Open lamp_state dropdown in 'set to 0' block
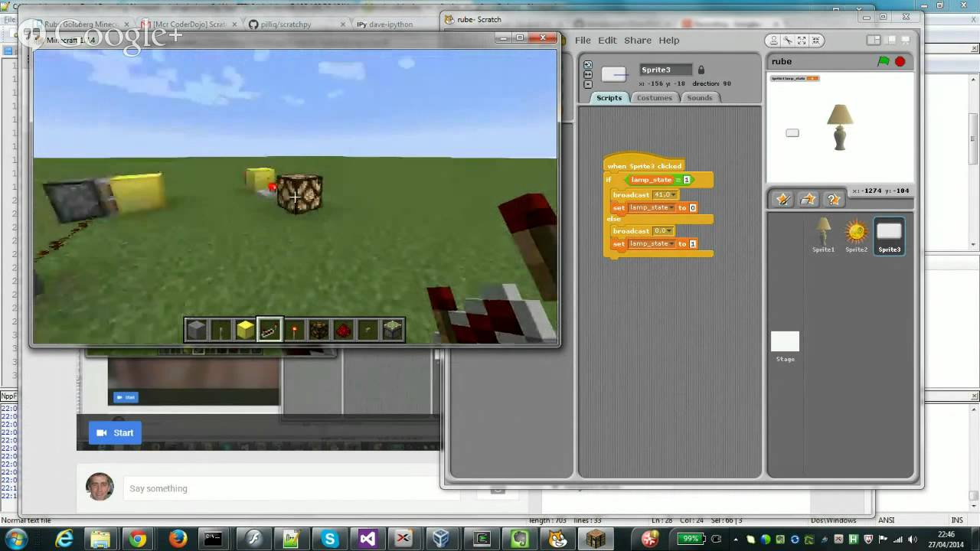This screenshot has height=551, width=980. 652,207
